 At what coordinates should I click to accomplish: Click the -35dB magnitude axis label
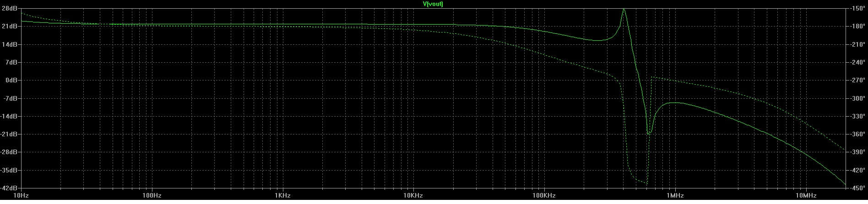tap(8, 170)
